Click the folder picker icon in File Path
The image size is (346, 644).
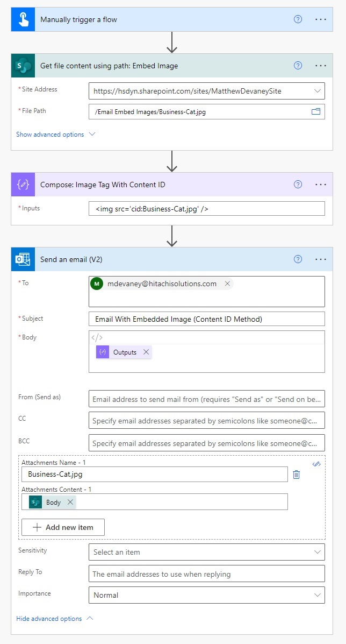(316, 111)
